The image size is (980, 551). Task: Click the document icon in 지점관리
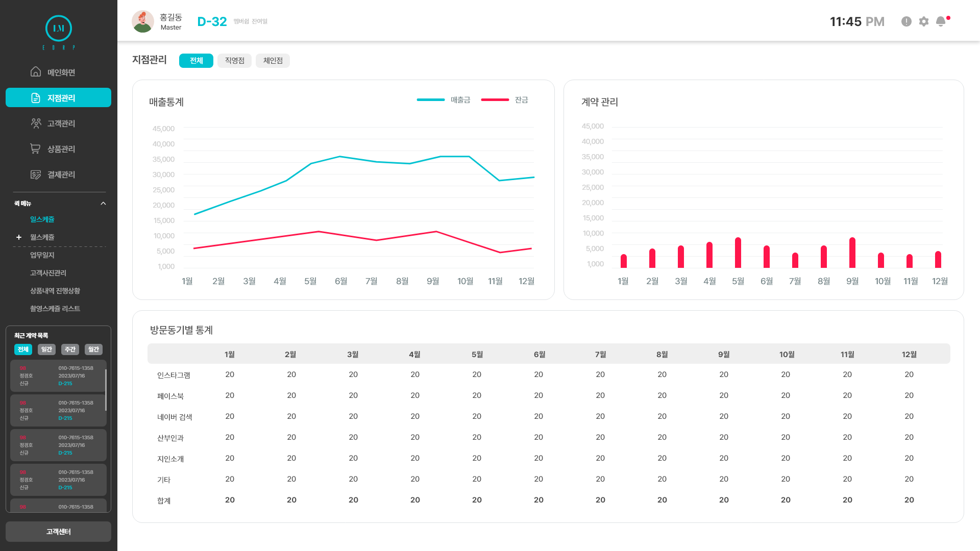click(x=36, y=98)
